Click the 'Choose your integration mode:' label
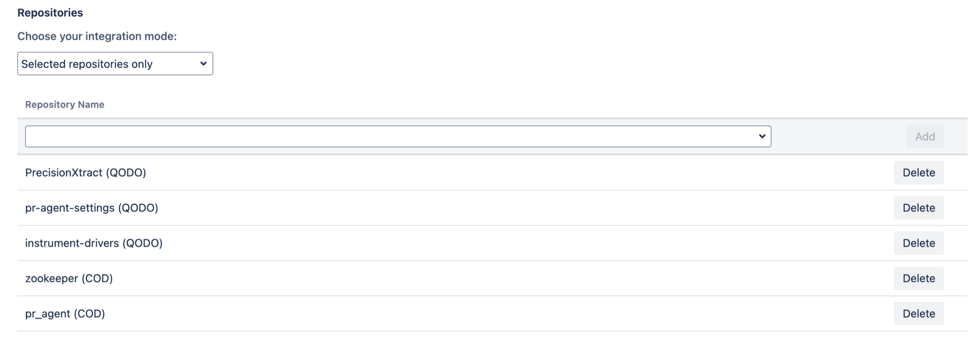The image size is (980, 349). coord(97,36)
